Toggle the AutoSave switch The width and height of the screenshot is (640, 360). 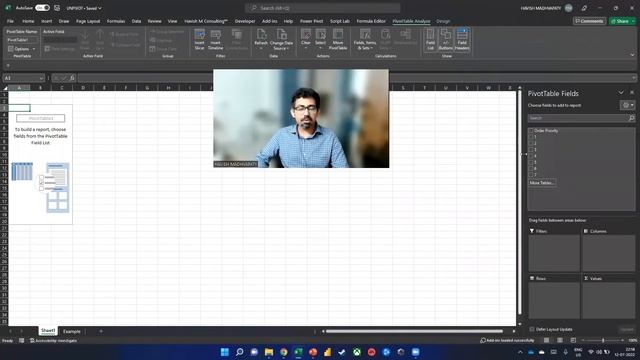click(42, 8)
